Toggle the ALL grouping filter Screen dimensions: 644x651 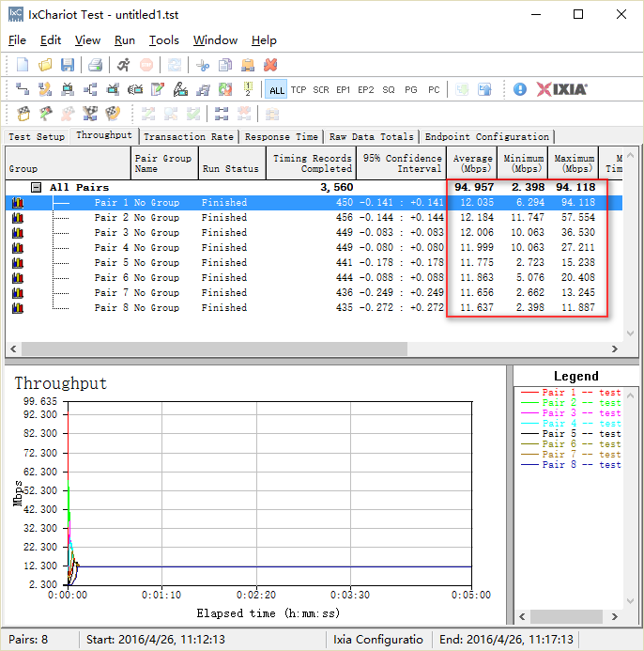tap(276, 90)
